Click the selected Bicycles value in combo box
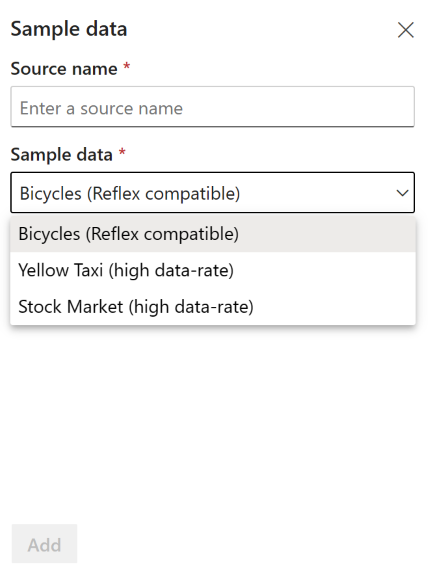 coord(130,193)
